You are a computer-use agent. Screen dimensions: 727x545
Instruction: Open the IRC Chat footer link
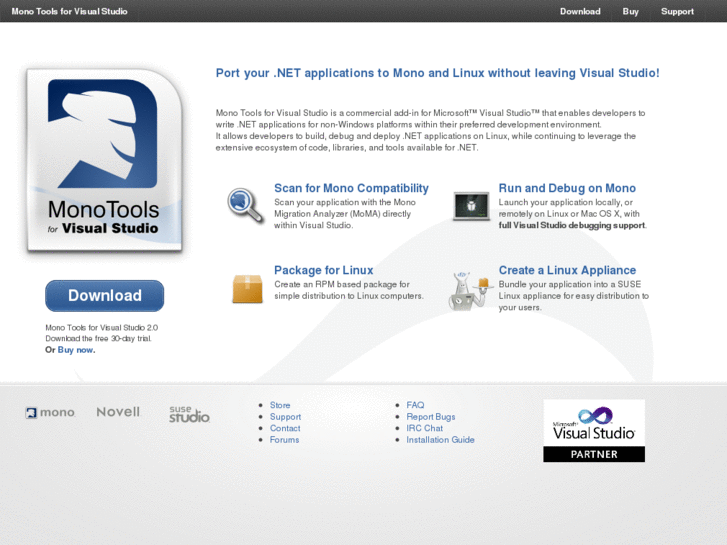[425, 428]
